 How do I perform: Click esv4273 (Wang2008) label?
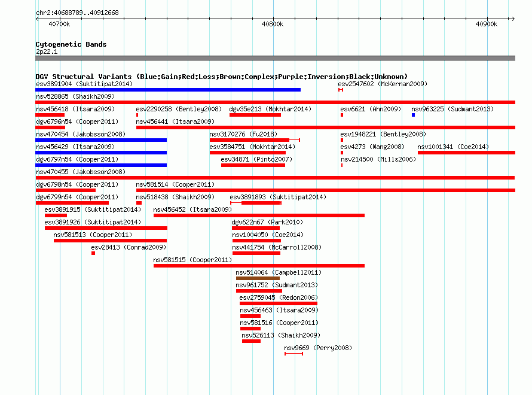372,147
